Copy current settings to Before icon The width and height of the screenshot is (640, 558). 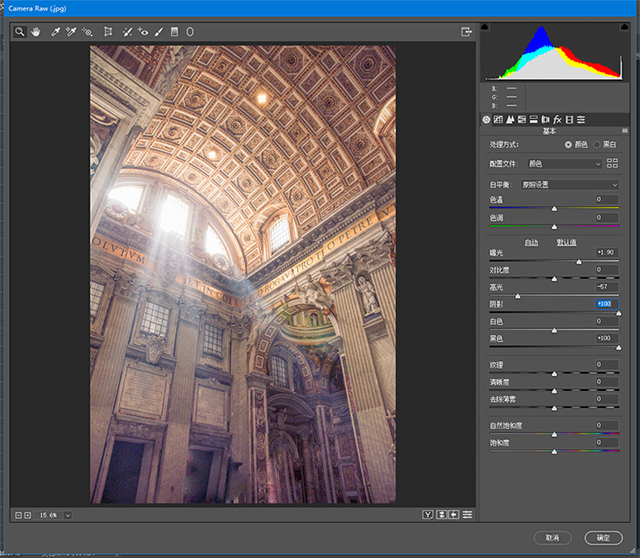(x=454, y=515)
